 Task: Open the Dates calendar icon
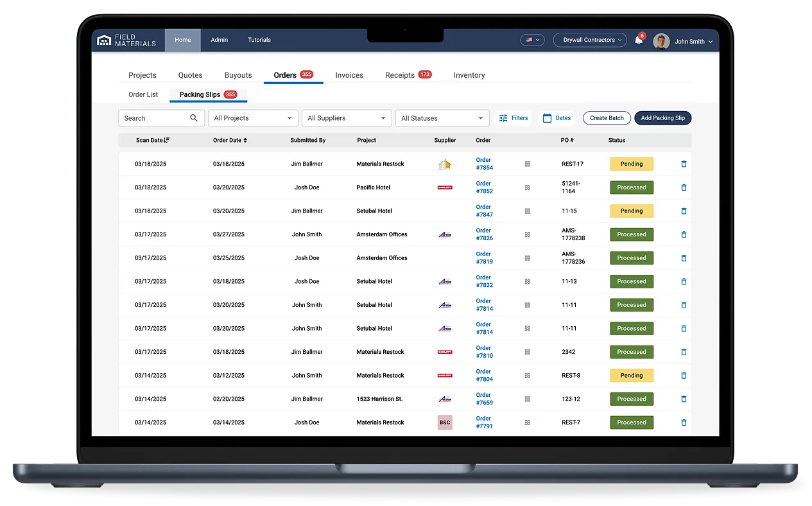[548, 118]
